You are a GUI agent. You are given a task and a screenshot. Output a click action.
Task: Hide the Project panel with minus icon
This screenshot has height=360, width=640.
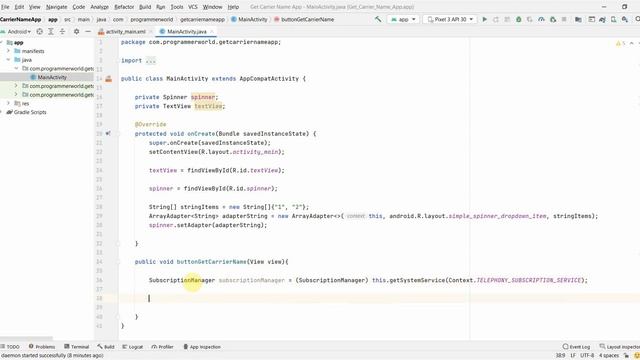pos(88,31)
